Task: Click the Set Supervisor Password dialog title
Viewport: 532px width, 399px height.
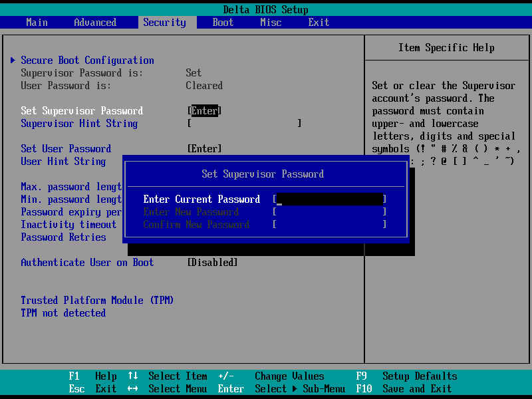Action: [263, 174]
